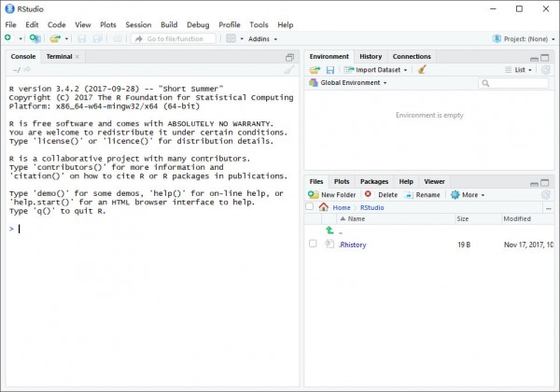This screenshot has width=560, height=392.
Task: Maximize the Console pane
Action: tap(290, 57)
